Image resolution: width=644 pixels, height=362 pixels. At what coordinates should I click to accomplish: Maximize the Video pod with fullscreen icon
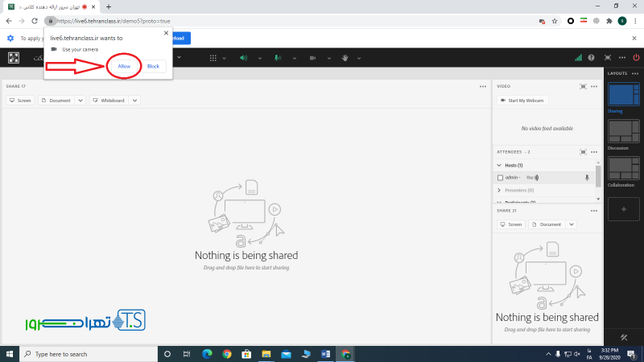coord(583,86)
